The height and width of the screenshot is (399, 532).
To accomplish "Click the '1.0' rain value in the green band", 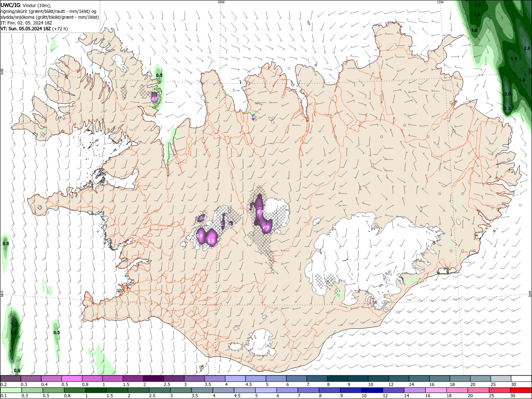I will tap(474, 30).
